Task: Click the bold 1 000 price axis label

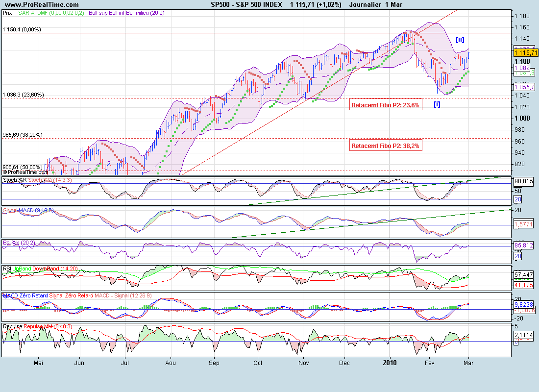Action: point(522,118)
